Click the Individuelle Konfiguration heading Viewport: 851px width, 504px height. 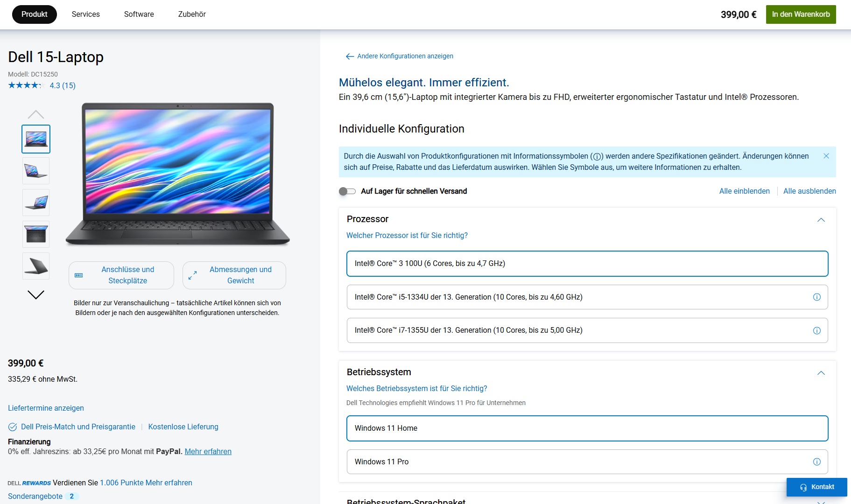click(401, 129)
